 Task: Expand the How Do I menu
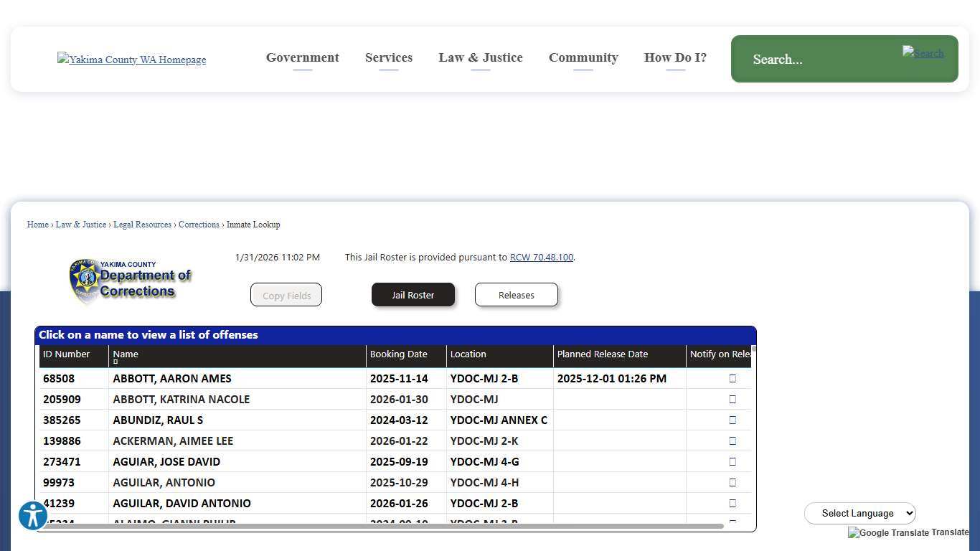coord(674,57)
